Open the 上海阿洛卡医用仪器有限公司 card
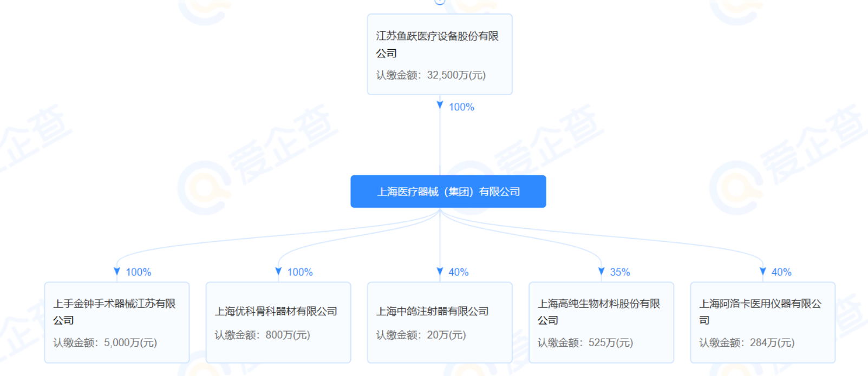 coord(763,322)
